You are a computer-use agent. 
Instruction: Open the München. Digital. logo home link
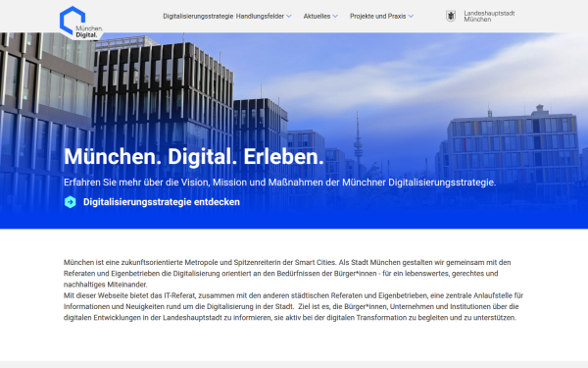(80, 23)
